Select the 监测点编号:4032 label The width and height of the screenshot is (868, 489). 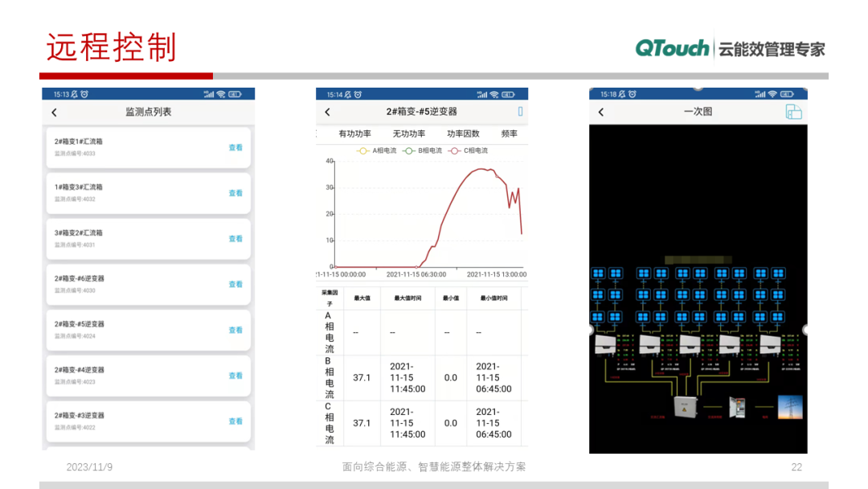pyautogui.click(x=75, y=199)
